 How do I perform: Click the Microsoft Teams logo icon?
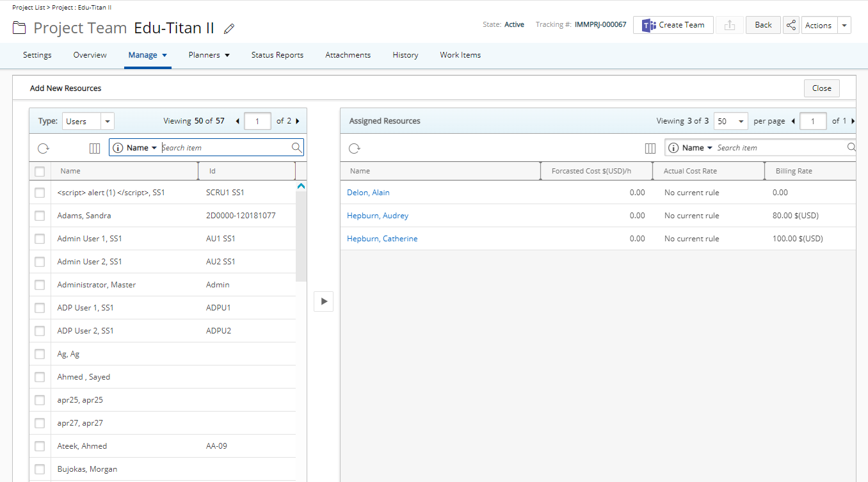point(648,25)
